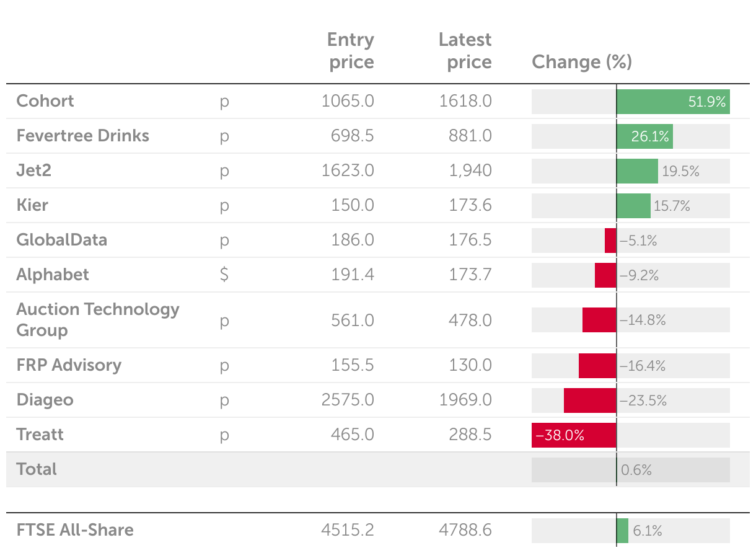The image size is (756, 553).
Task: Select the "p" currency unit beside Kier
Action: [x=224, y=206]
